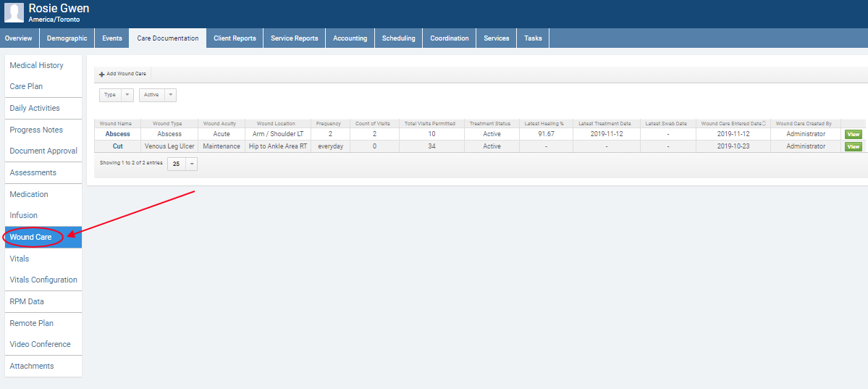Viewport: 868px width, 389px height.
Task: Open the Type filter dropdown
Action: pyautogui.click(x=117, y=95)
